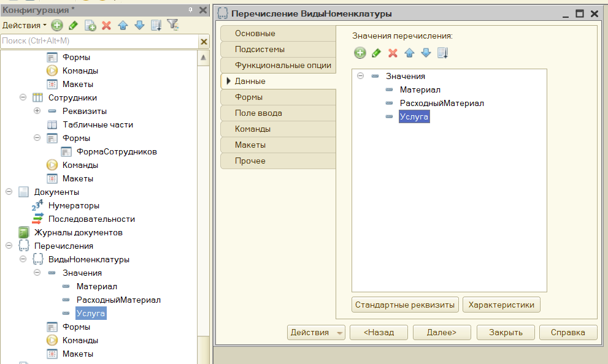
Task: Move item down in Configuration toolbar
Action: click(139, 26)
